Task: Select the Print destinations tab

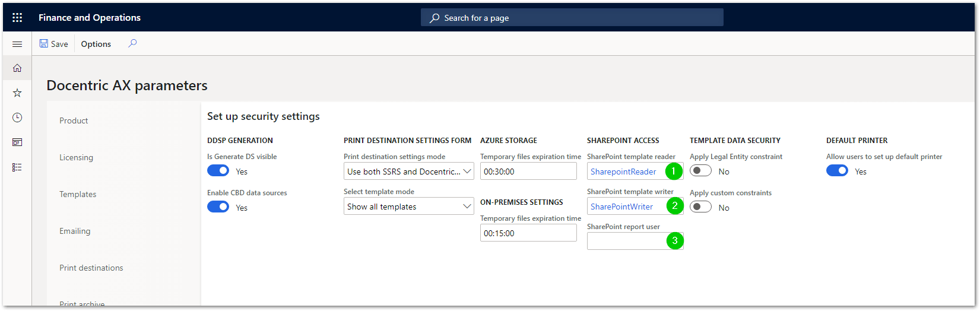Action: tap(91, 268)
